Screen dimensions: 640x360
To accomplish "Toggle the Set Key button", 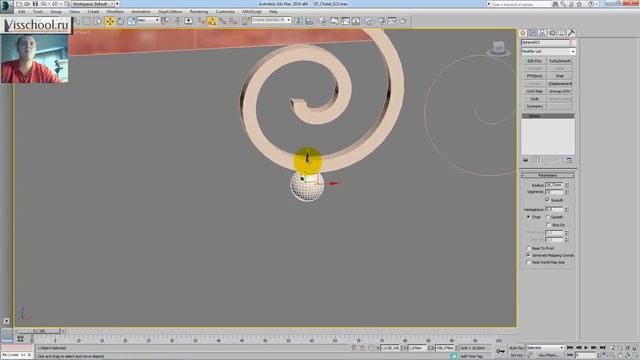I will tap(516, 356).
